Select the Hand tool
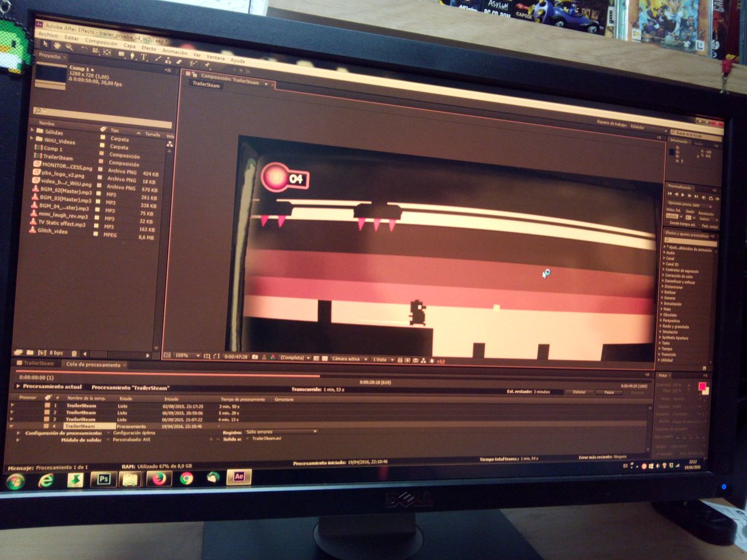This screenshot has width=747, height=560. click(x=57, y=45)
